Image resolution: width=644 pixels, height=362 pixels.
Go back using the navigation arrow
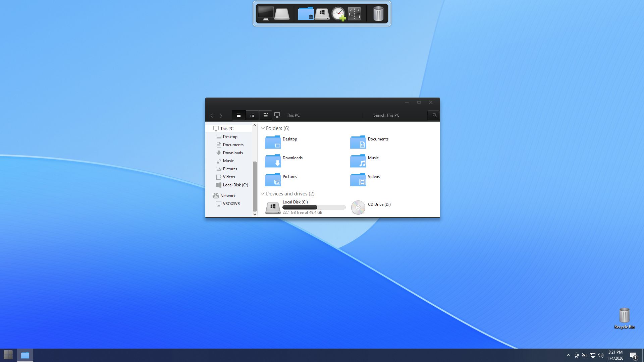click(x=212, y=116)
